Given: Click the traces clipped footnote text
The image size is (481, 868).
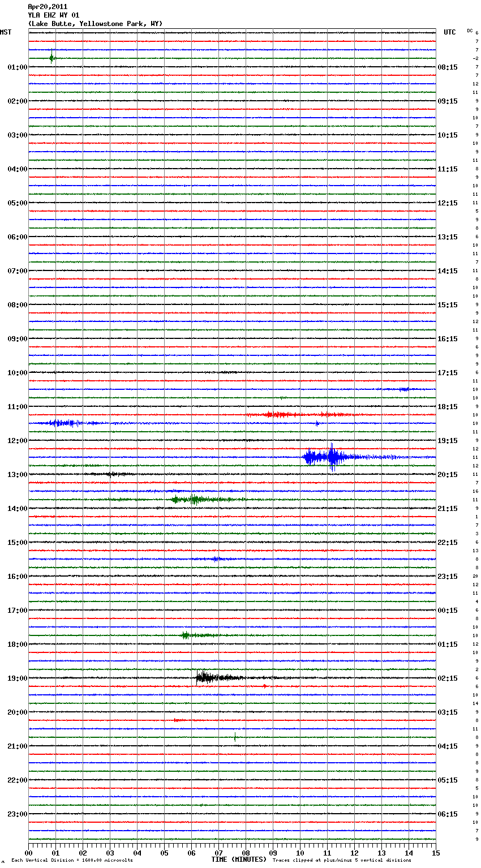Looking at the screenshot, I should [342, 860].
